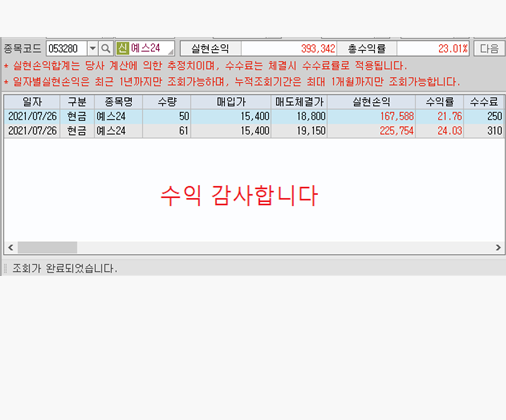Sort by the 수량 column header
The width and height of the screenshot is (506, 420).
coord(166,102)
